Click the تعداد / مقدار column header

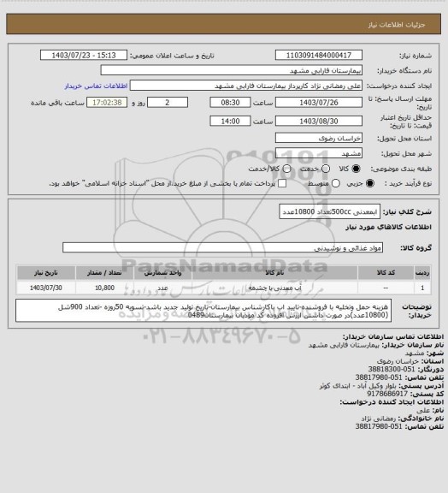click(x=104, y=273)
